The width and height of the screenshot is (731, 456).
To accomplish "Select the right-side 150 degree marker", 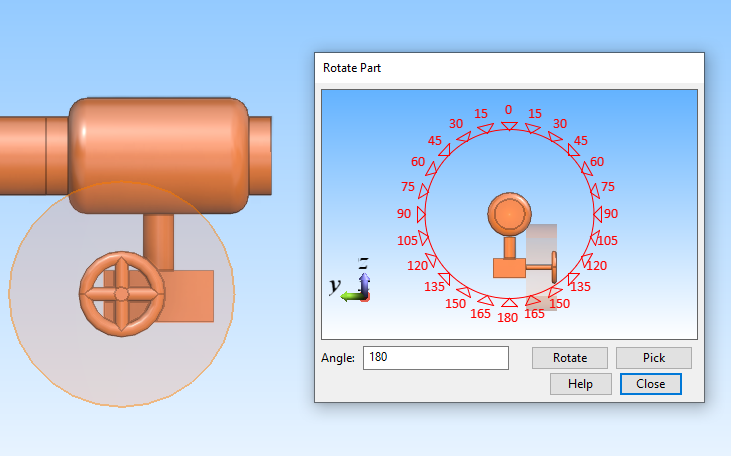I will (x=553, y=291).
